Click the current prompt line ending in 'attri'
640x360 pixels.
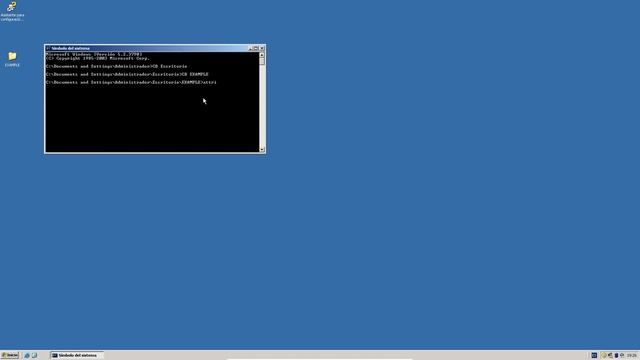pyautogui.click(x=131, y=82)
